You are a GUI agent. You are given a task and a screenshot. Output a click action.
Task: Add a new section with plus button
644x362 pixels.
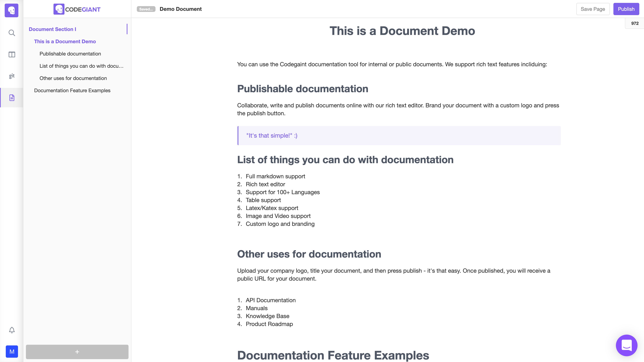tap(77, 352)
